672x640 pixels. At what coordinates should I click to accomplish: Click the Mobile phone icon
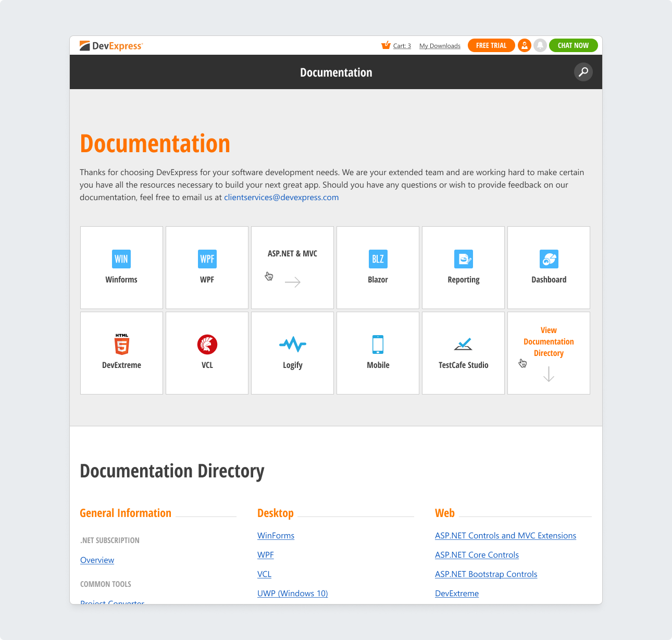pos(378,344)
